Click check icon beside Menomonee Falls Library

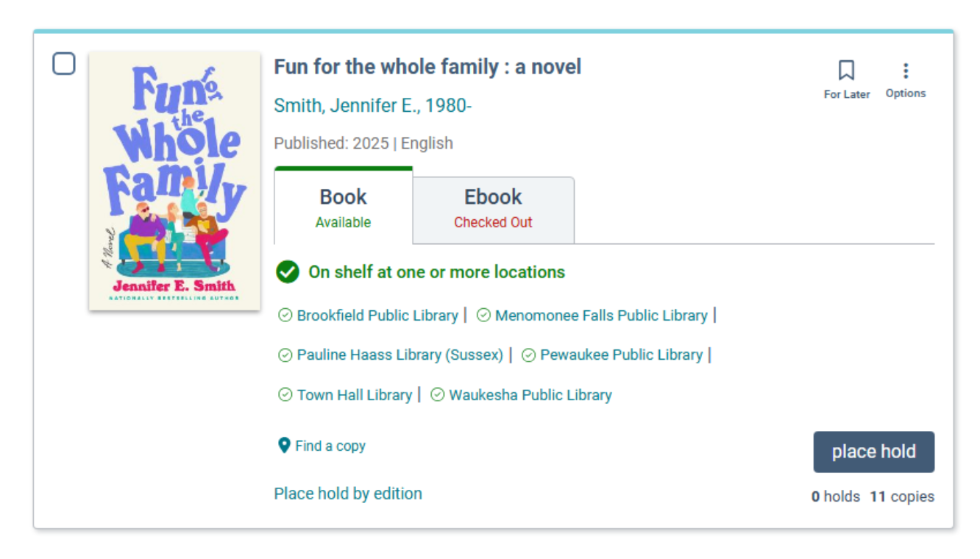pyautogui.click(x=483, y=316)
